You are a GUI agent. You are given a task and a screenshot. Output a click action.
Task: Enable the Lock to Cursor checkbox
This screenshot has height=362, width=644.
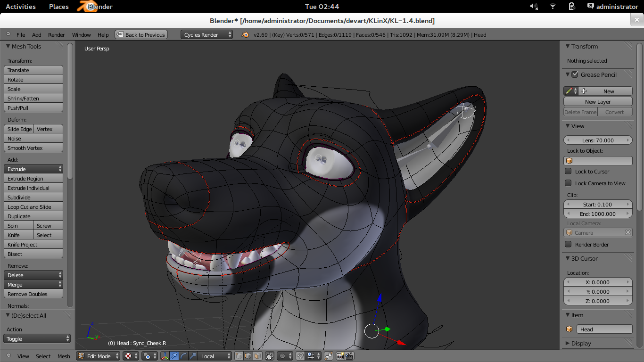coord(568,172)
